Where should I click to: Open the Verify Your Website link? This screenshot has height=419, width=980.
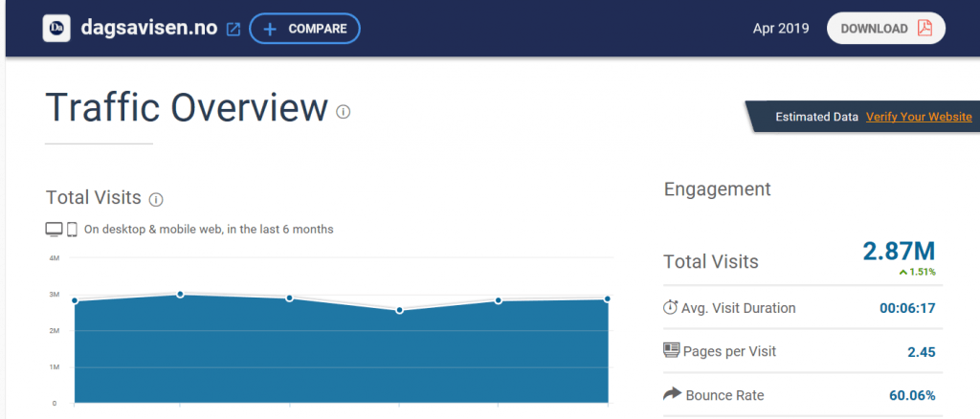point(919,117)
